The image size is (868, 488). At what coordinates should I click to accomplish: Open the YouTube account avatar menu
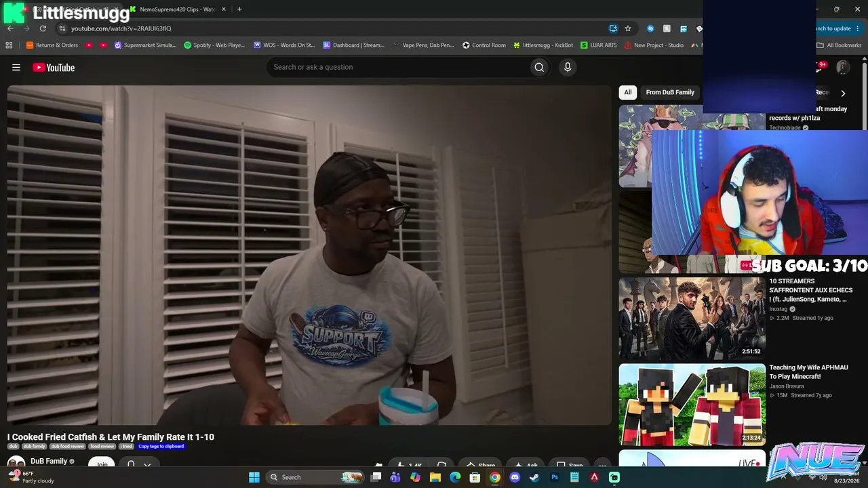pyautogui.click(x=843, y=67)
